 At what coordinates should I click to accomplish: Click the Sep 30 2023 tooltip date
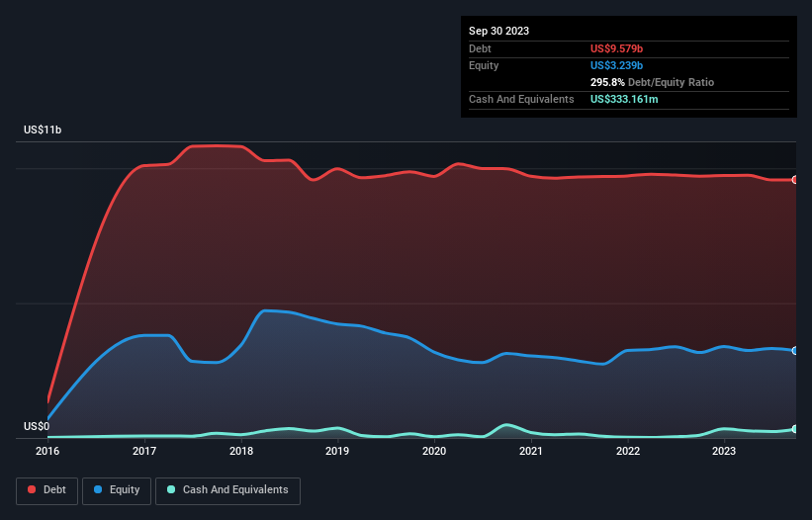click(x=498, y=31)
